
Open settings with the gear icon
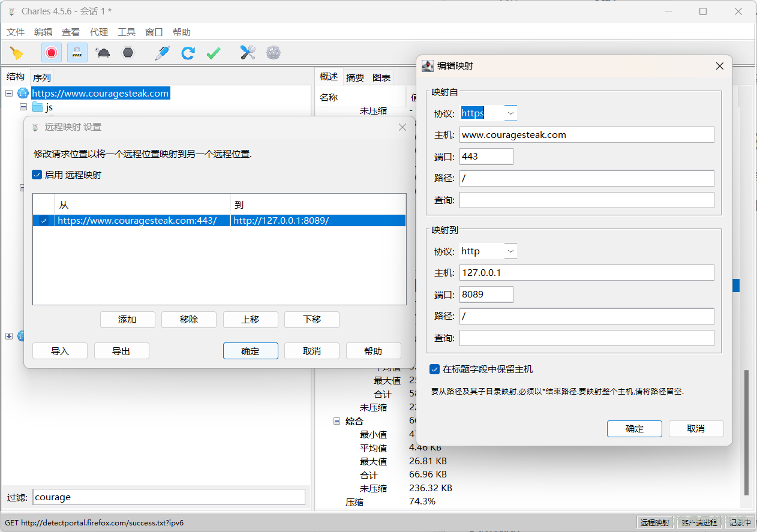point(274,53)
